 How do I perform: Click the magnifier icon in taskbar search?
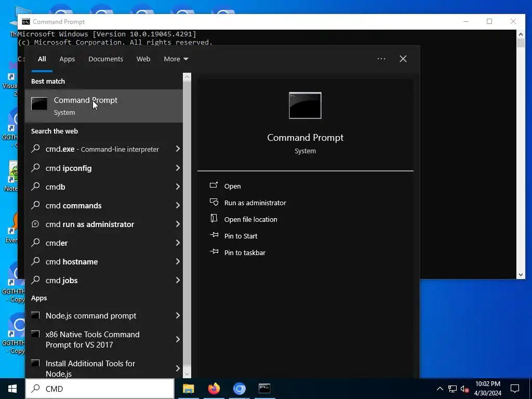(x=35, y=389)
